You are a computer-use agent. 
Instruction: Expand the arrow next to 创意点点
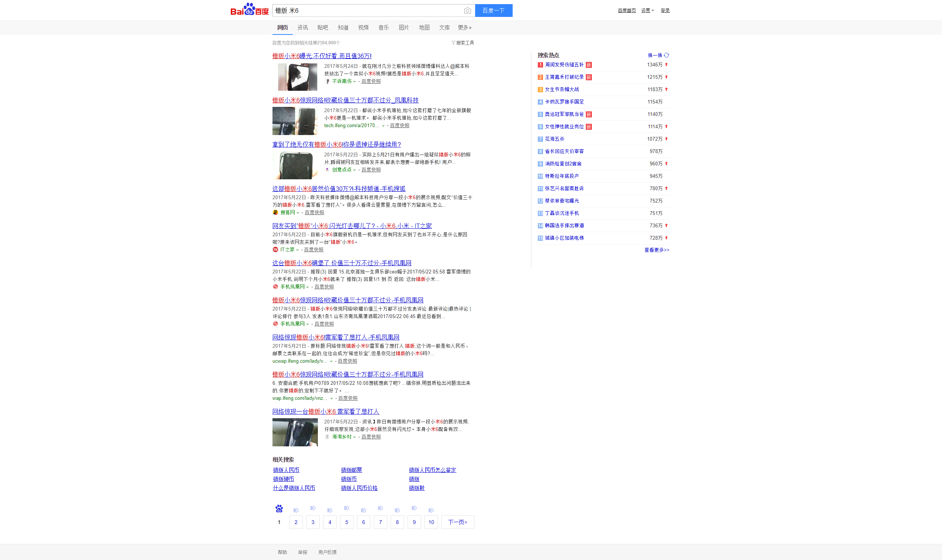[355, 170]
